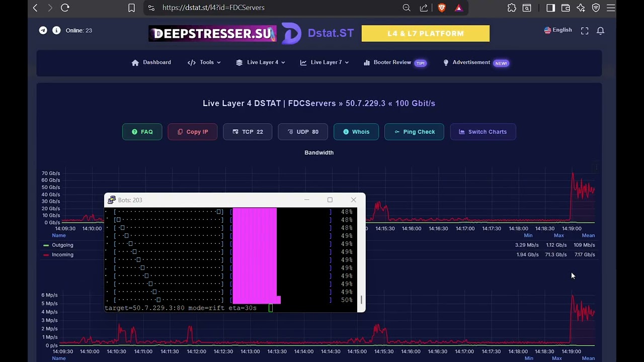644x362 pixels.
Task: Click the Bandwidth chart title
Action: point(319,152)
